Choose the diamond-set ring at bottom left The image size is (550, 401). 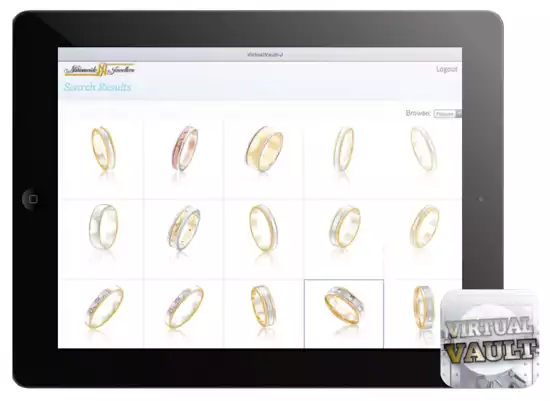point(104,307)
